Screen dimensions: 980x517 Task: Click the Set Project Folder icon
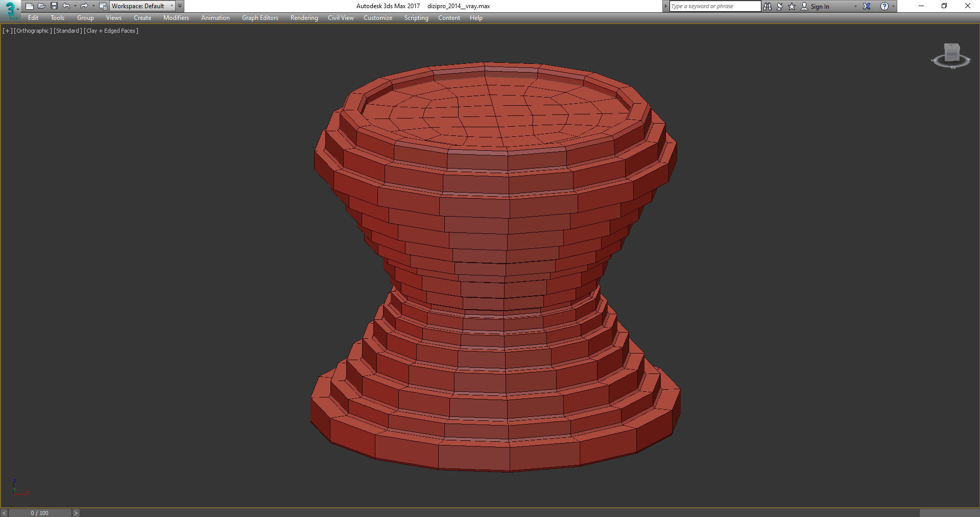(x=103, y=6)
